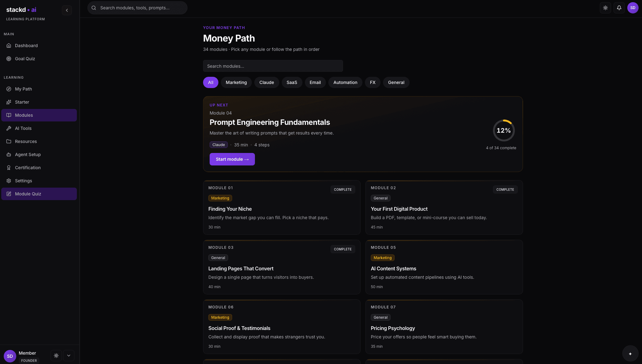Open Dashboard from the sidebar
This screenshot has width=642, height=364.
tap(39, 46)
